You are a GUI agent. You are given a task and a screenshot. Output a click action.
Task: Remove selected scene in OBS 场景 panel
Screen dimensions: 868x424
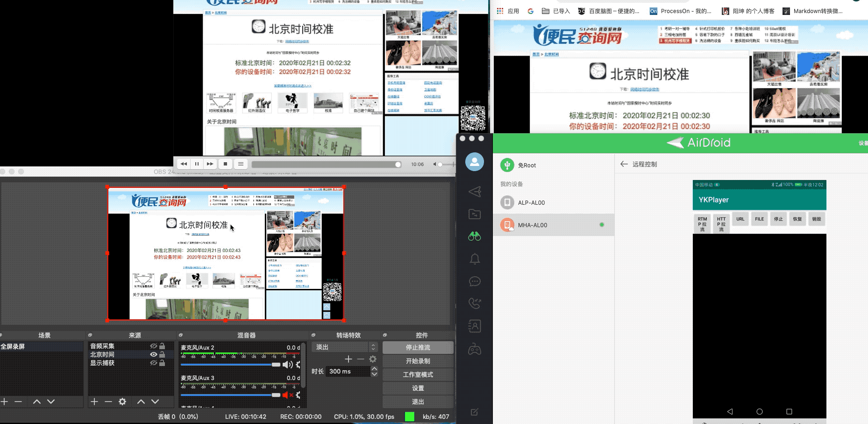18,402
